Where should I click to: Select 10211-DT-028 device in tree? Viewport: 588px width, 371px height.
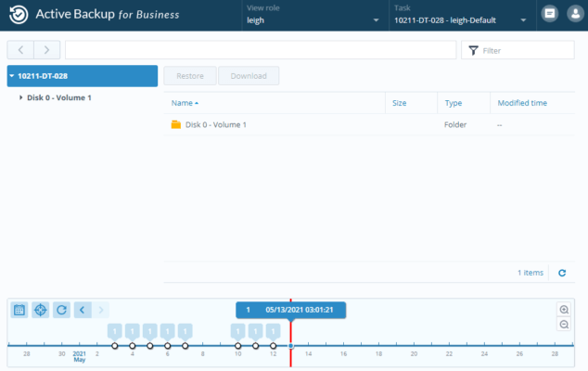click(83, 76)
